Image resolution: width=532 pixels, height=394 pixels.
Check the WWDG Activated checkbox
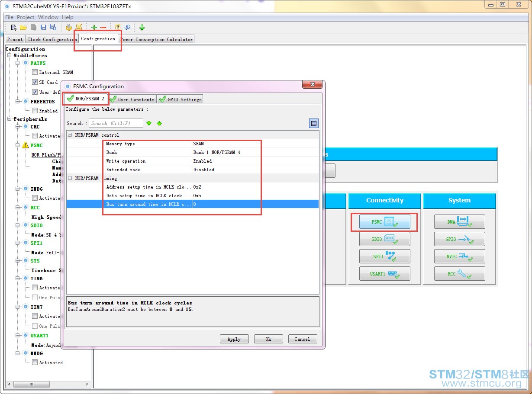click(x=35, y=362)
